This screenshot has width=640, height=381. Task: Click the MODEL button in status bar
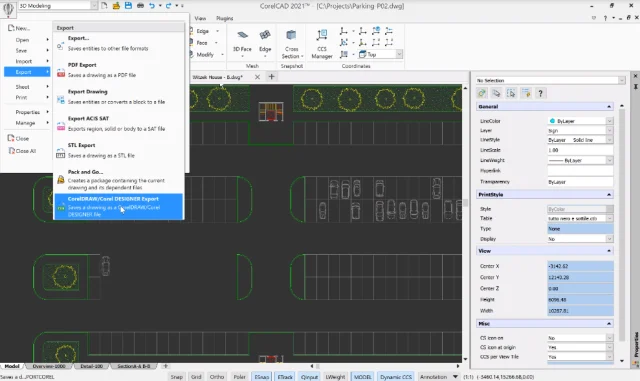(x=362, y=377)
